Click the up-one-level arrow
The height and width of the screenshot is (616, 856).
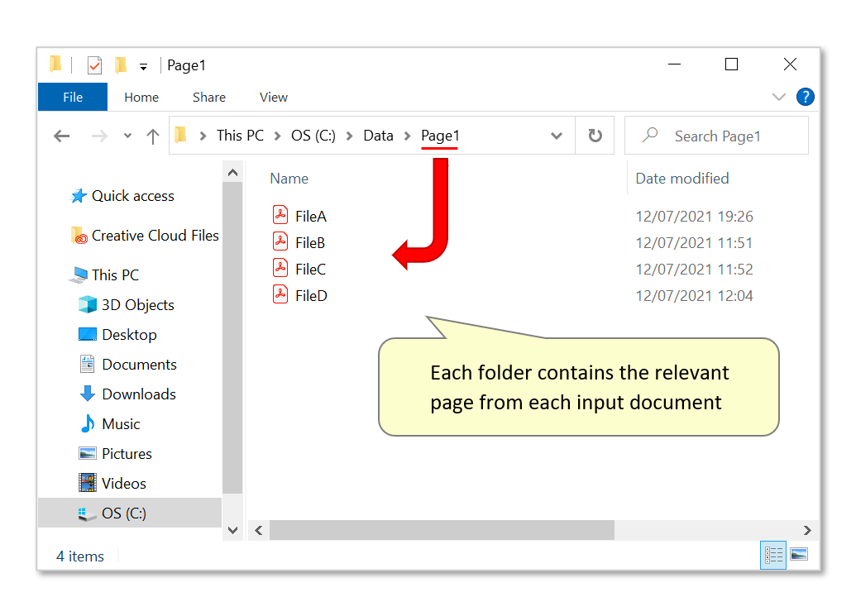[x=152, y=136]
